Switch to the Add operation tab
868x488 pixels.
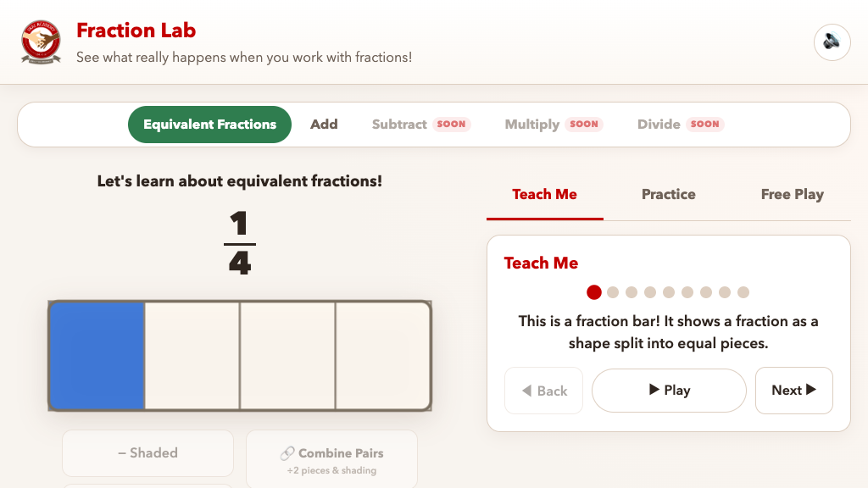324,125
